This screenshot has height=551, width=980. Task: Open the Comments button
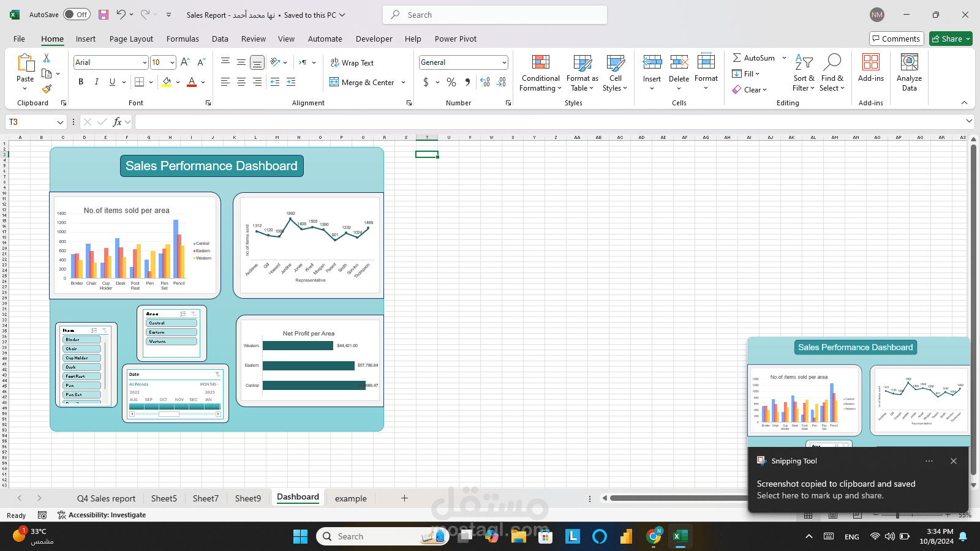pyautogui.click(x=895, y=39)
